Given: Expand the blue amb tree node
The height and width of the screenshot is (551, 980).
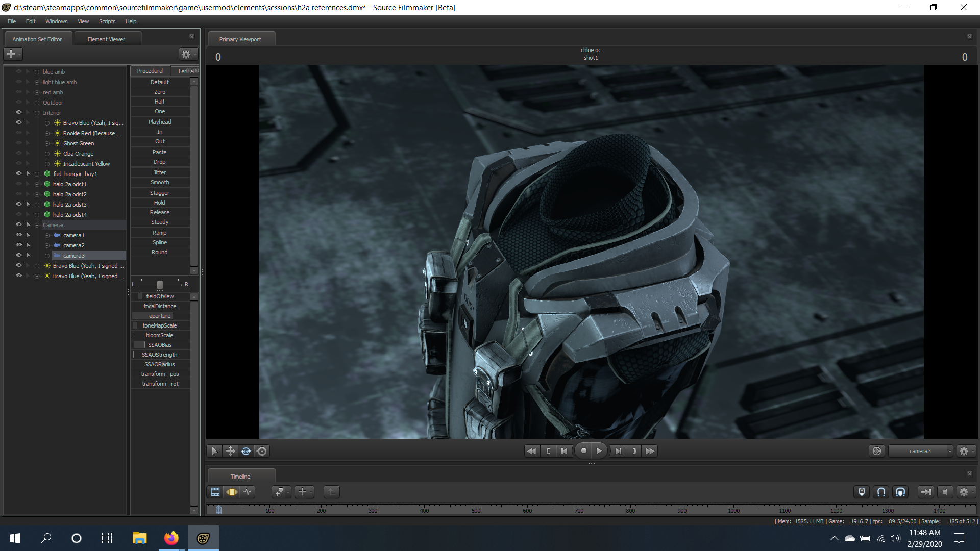Looking at the screenshot, I should [x=37, y=72].
